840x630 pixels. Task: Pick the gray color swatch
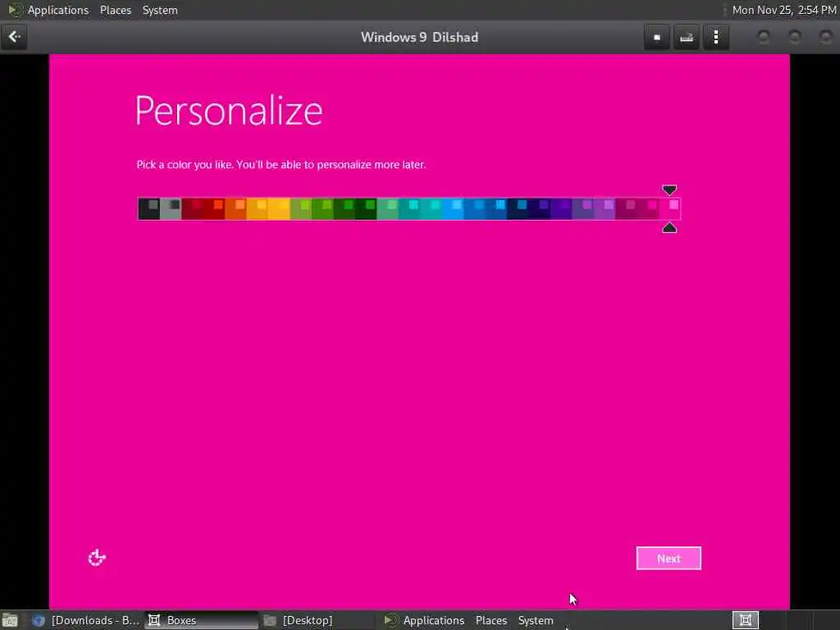coord(171,209)
